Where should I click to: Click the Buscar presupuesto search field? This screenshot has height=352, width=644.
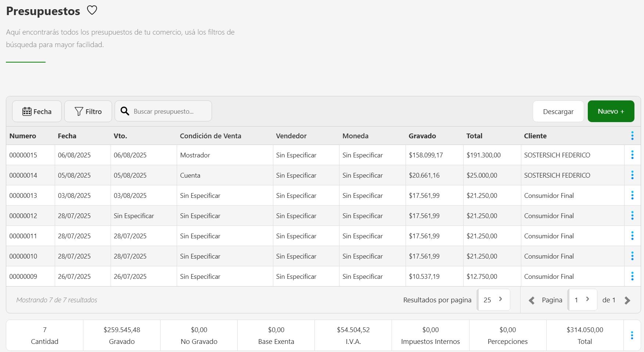(x=169, y=111)
